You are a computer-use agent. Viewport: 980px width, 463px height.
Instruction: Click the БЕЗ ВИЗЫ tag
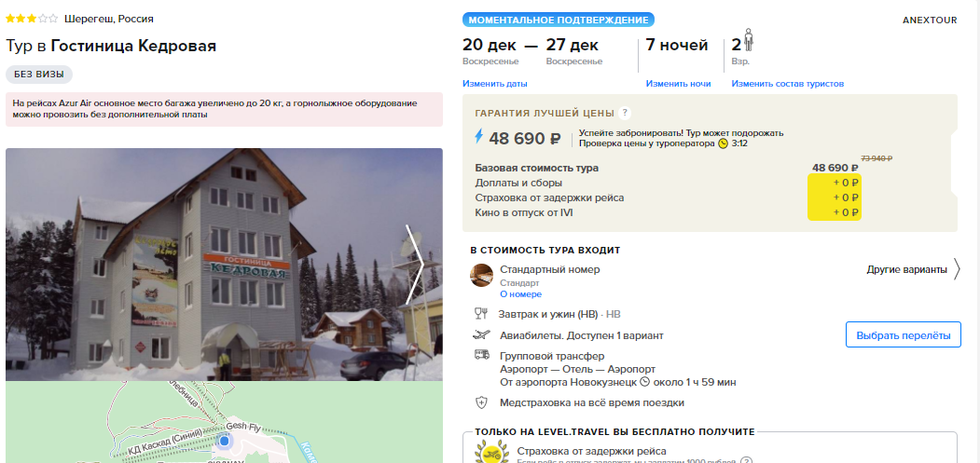[x=39, y=75]
